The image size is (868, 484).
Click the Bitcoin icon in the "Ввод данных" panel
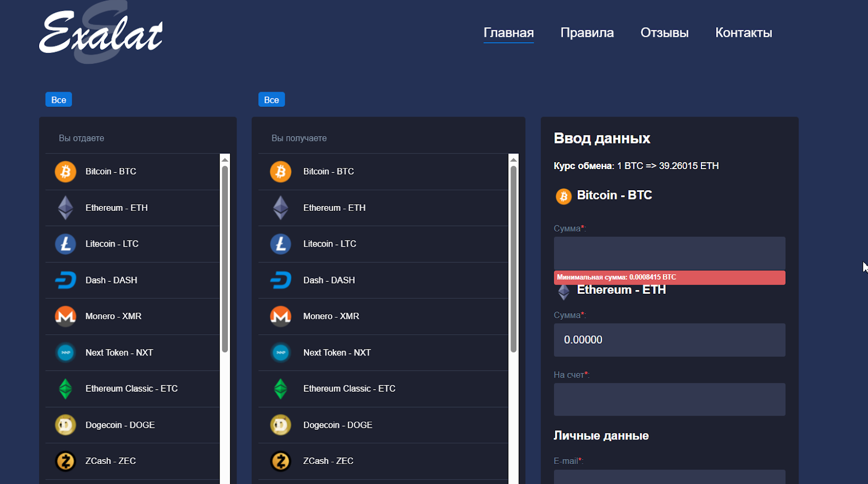point(564,196)
